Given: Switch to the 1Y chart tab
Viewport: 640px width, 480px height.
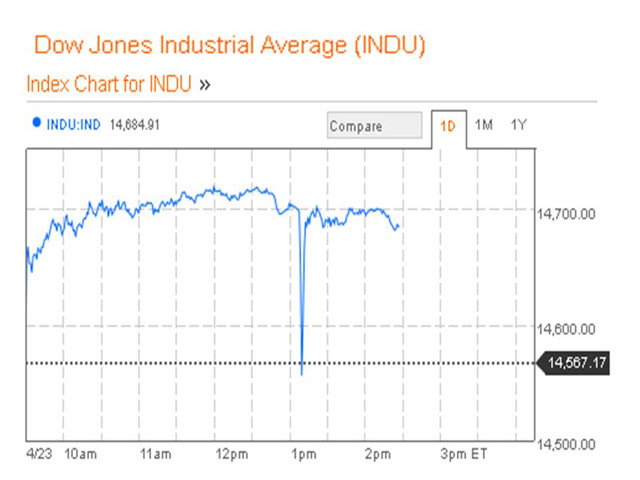Looking at the screenshot, I should (x=518, y=125).
